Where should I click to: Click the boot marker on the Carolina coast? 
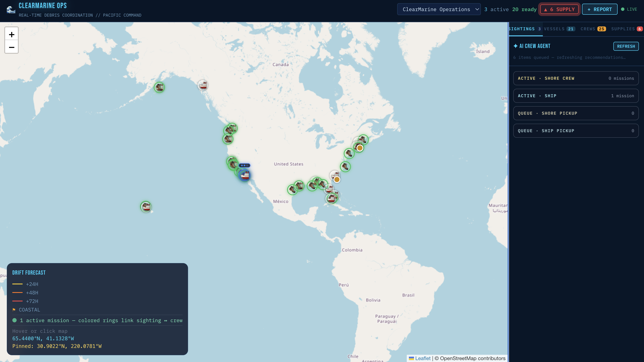click(x=345, y=167)
